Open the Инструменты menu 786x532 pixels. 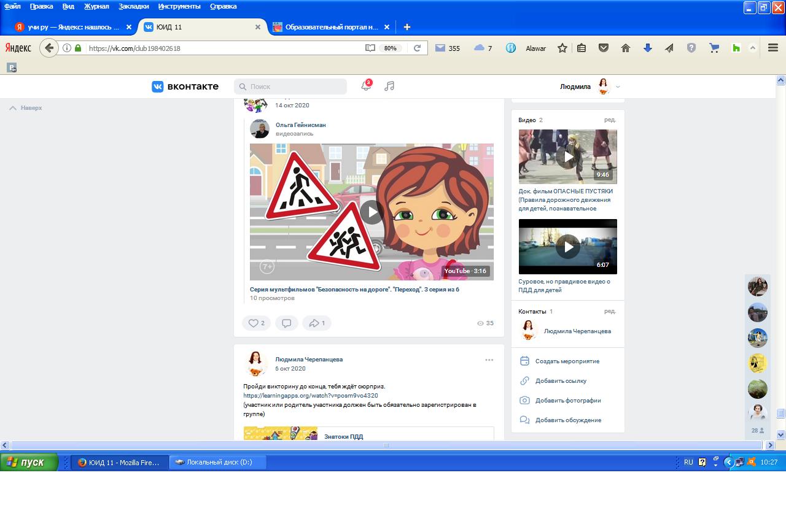179,6
